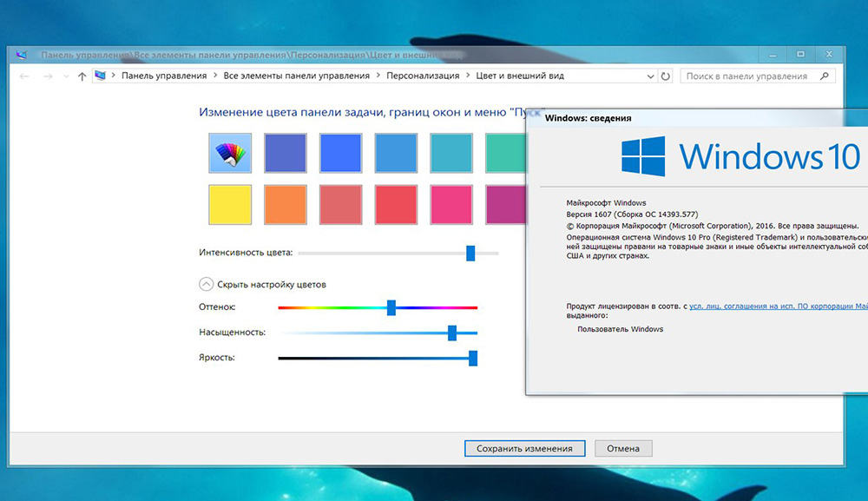The height and width of the screenshot is (501, 868).
Task: Click the "Интенсивность цвета" slider handle
Action: (470, 253)
